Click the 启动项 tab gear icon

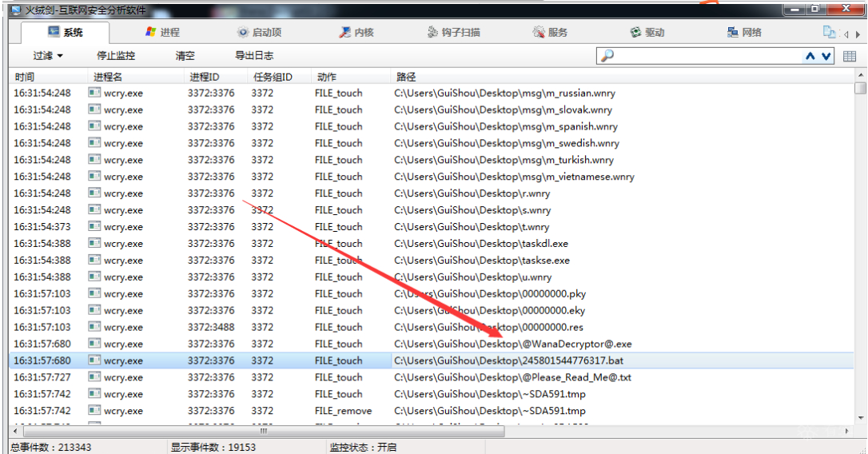pyautogui.click(x=243, y=32)
